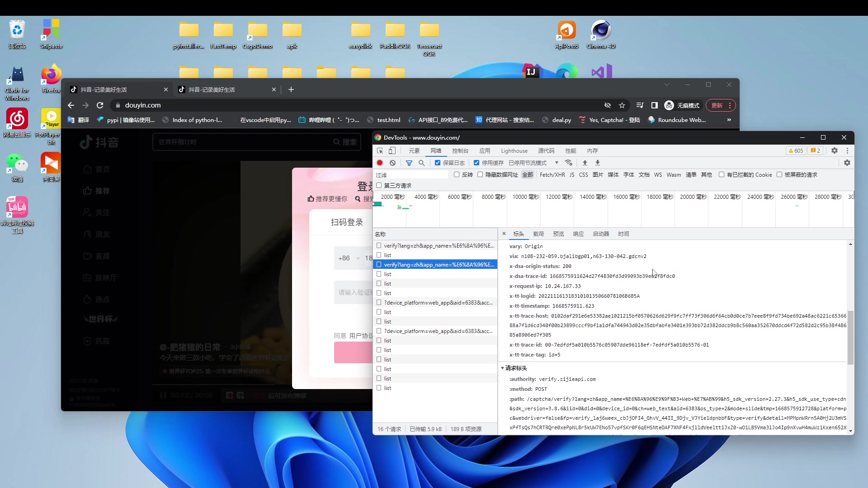Close the request details pane

click(504, 234)
